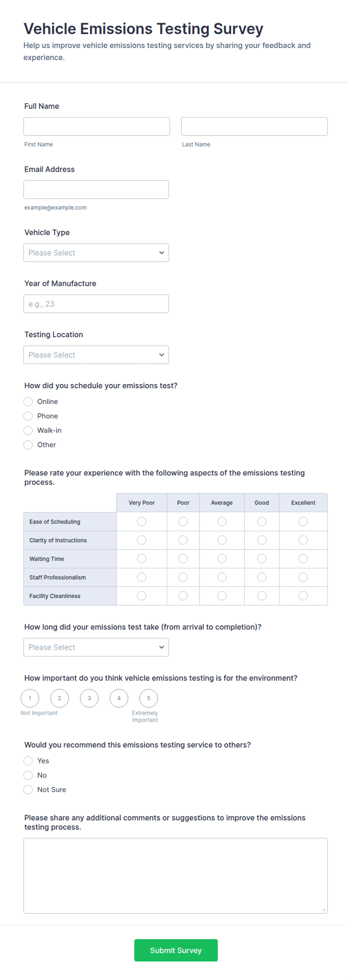Click the additional comments text area
Image resolution: width=348 pixels, height=980 pixels.
click(175, 876)
